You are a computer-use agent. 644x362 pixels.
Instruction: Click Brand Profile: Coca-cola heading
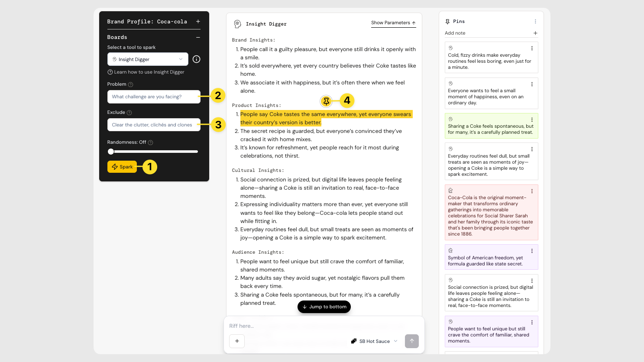point(147,21)
